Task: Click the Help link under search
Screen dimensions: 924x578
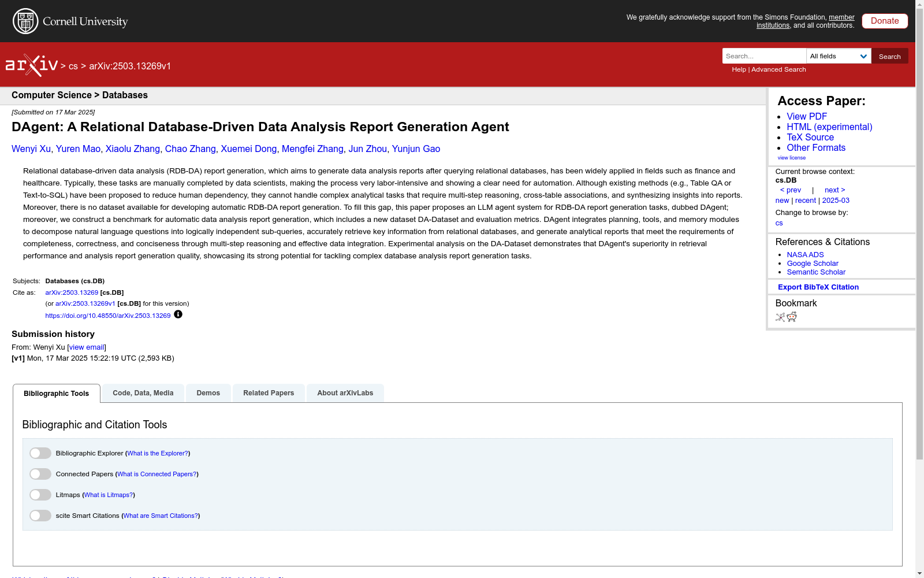Action: click(x=739, y=69)
